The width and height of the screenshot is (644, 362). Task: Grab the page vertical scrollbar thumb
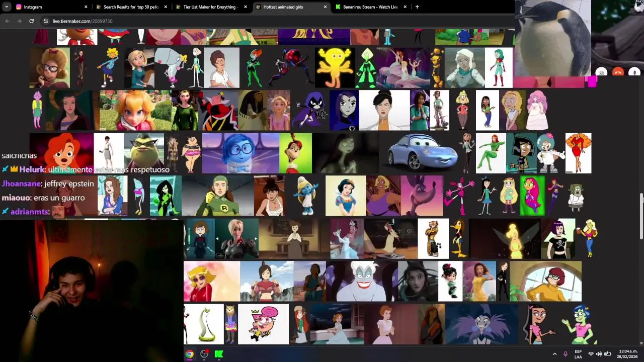coord(641,216)
